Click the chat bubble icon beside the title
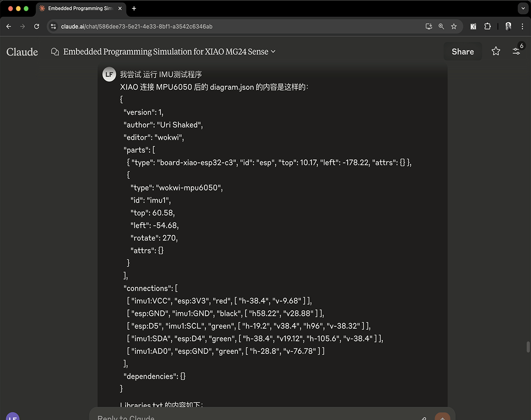This screenshot has height=420, width=531. [x=55, y=52]
